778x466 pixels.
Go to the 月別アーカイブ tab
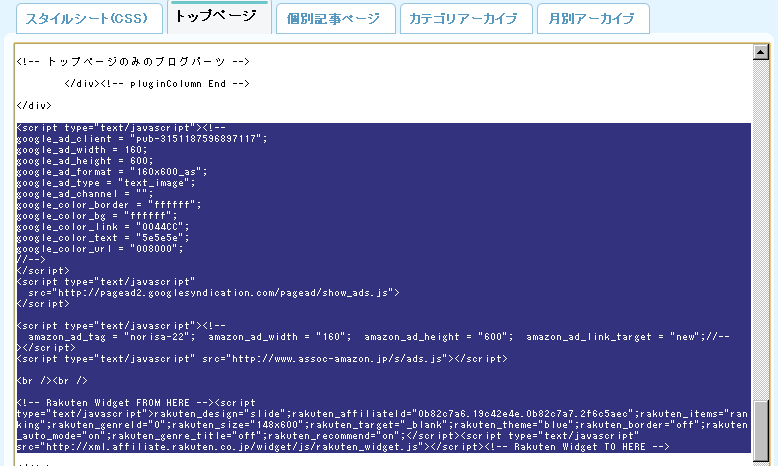point(593,19)
